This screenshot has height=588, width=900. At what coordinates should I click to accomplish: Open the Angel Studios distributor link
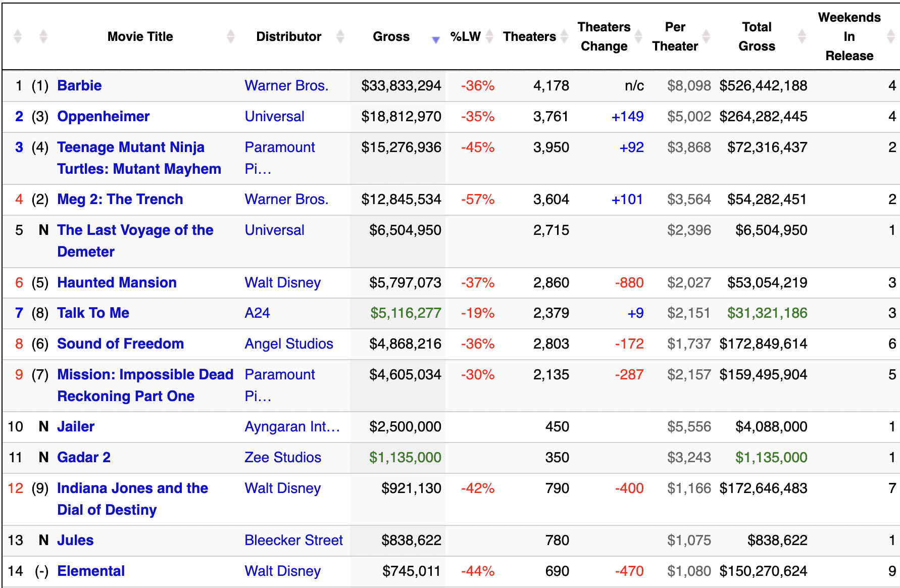(x=288, y=344)
